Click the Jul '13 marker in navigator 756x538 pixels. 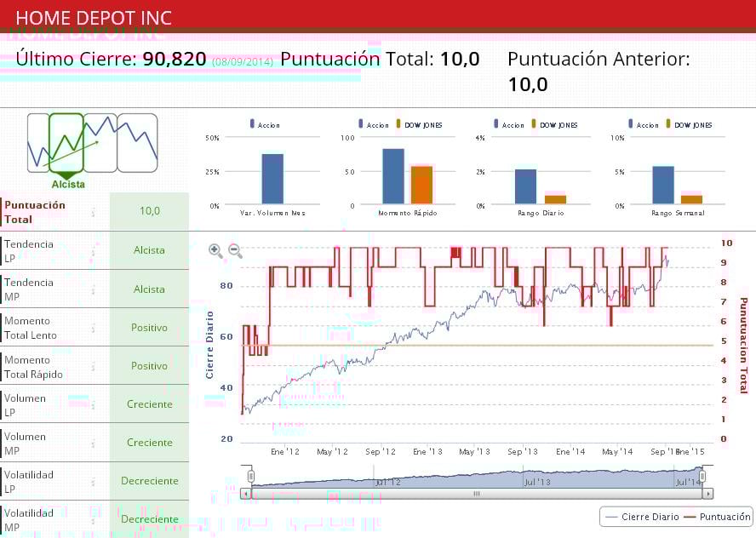pyautogui.click(x=537, y=482)
